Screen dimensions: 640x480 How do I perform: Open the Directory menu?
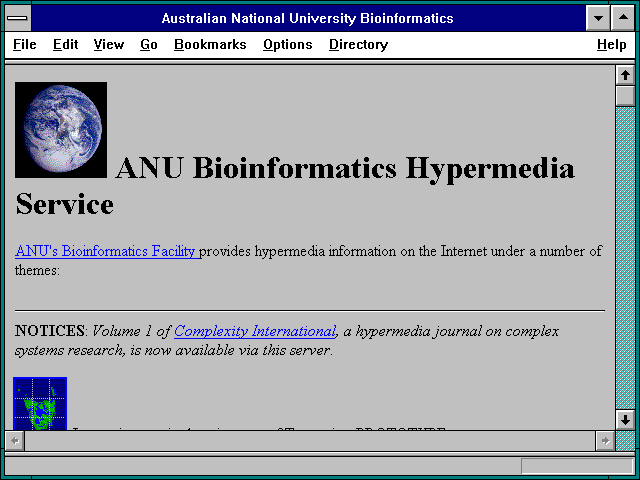tap(358, 44)
